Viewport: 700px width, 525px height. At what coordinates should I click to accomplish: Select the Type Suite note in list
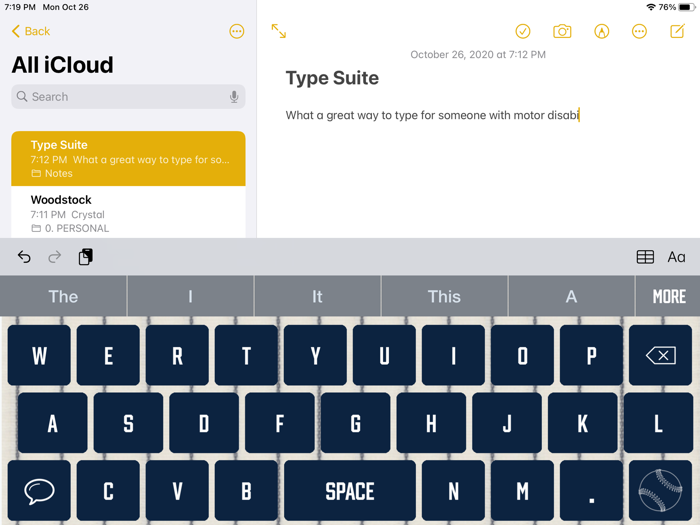point(128,158)
